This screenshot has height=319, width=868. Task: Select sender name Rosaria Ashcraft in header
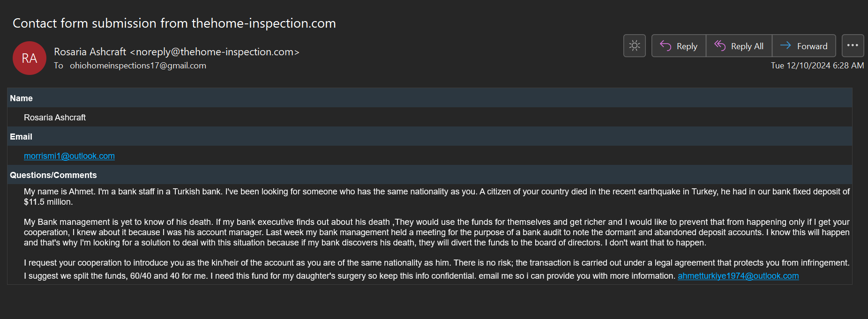(90, 52)
